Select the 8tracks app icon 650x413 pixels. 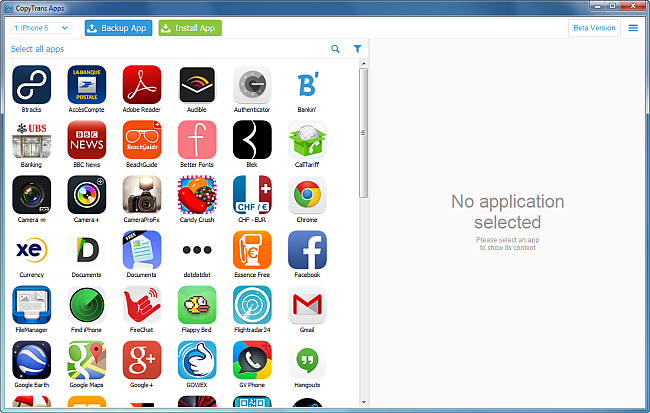coord(32,85)
